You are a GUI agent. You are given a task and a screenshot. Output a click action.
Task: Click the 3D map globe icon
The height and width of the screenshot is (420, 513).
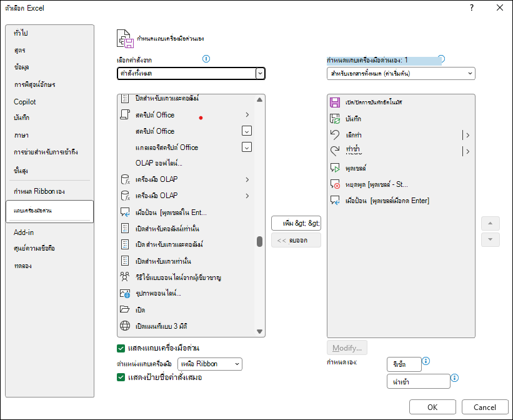[125, 326]
